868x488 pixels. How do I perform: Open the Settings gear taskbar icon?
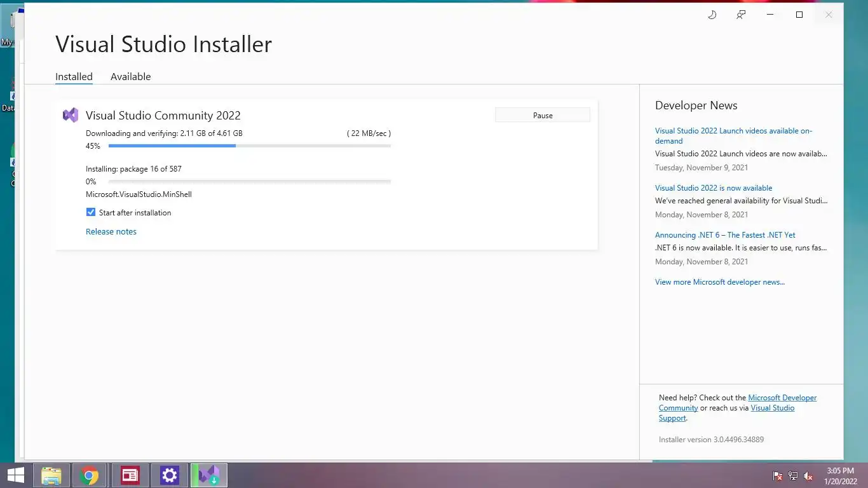point(169,475)
